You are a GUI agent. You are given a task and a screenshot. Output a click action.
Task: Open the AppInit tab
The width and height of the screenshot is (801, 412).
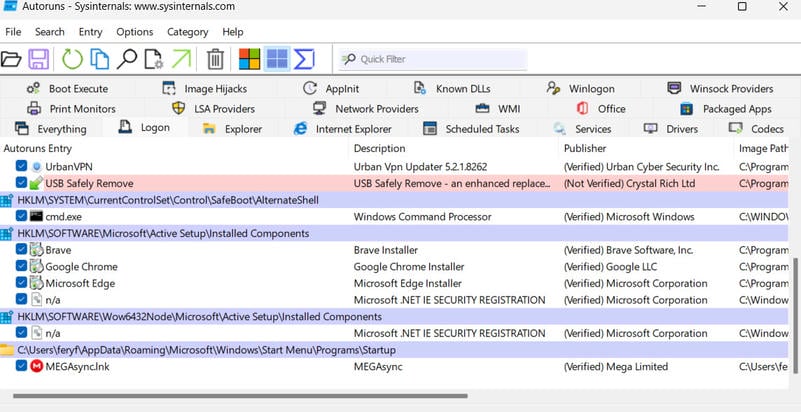click(x=331, y=89)
